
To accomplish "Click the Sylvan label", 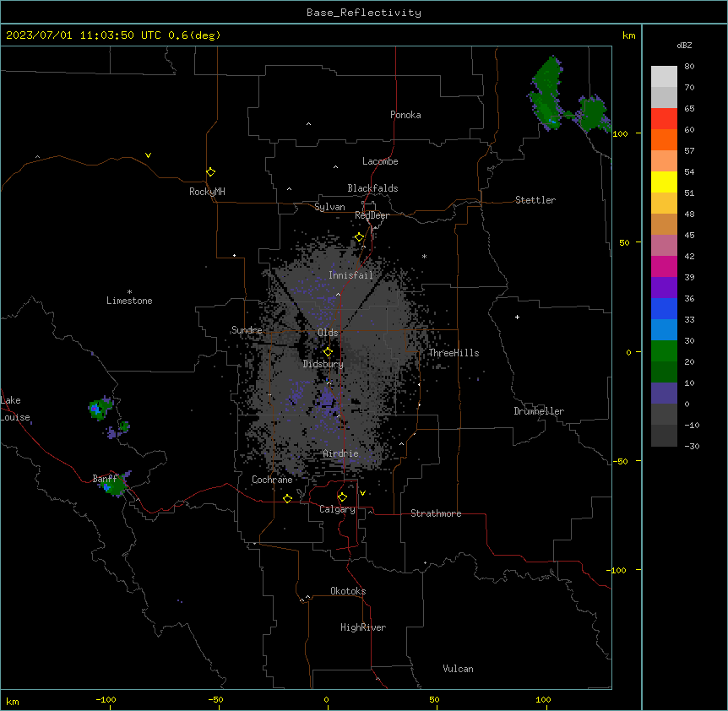I will pyautogui.click(x=329, y=207).
